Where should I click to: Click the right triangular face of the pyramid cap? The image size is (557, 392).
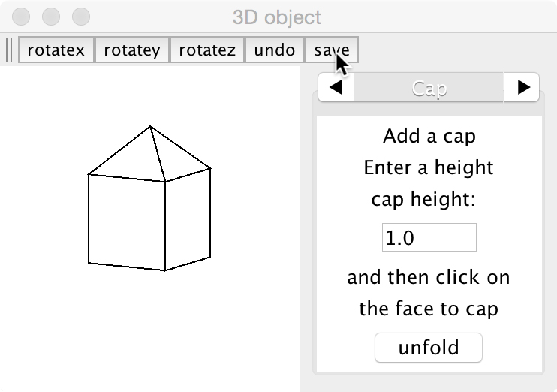pos(179,158)
